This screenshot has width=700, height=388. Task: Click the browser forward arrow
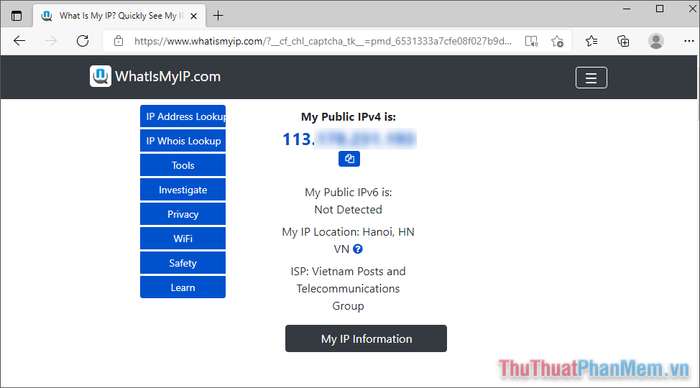coord(51,41)
